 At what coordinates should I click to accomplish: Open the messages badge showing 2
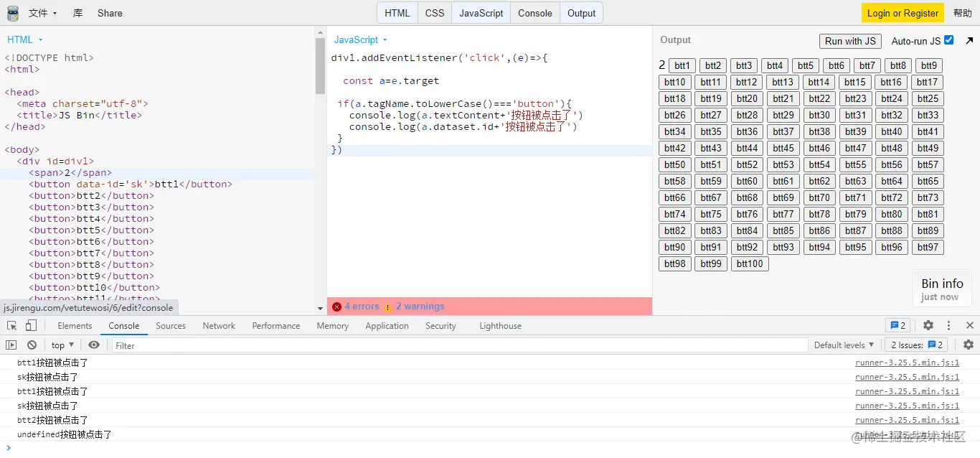click(897, 325)
